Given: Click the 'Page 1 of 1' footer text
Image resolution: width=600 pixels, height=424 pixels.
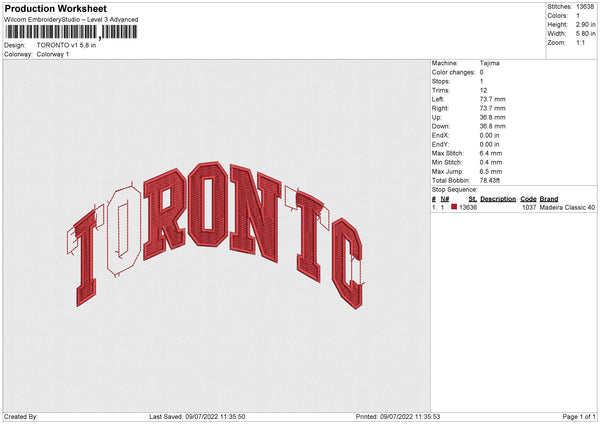Looking at the screenshot, I should click(579, 417).
